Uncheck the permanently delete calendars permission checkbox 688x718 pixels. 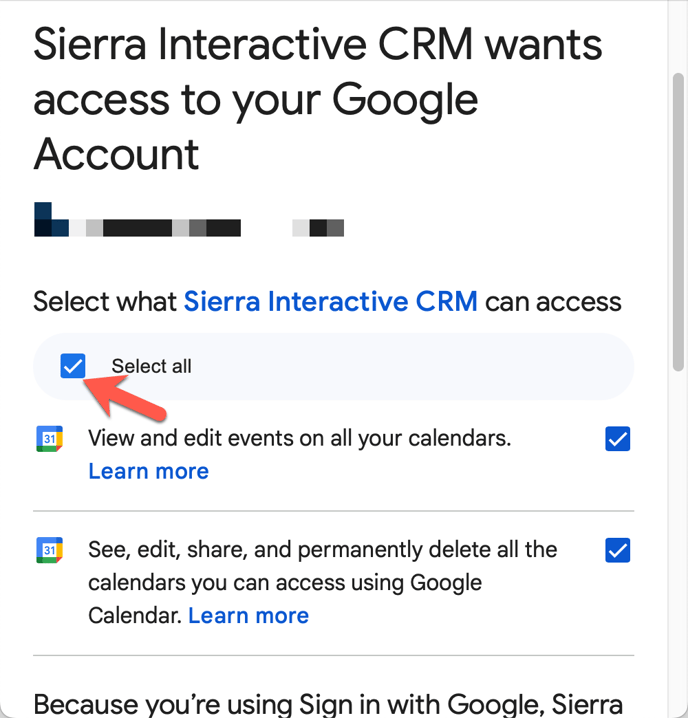coord(617,550)
